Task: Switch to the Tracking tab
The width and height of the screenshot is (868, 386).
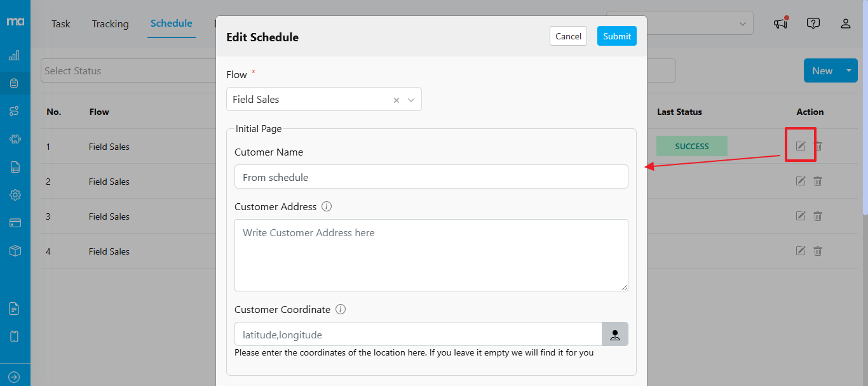Action: pyautogui.click(x=110, y=23)
